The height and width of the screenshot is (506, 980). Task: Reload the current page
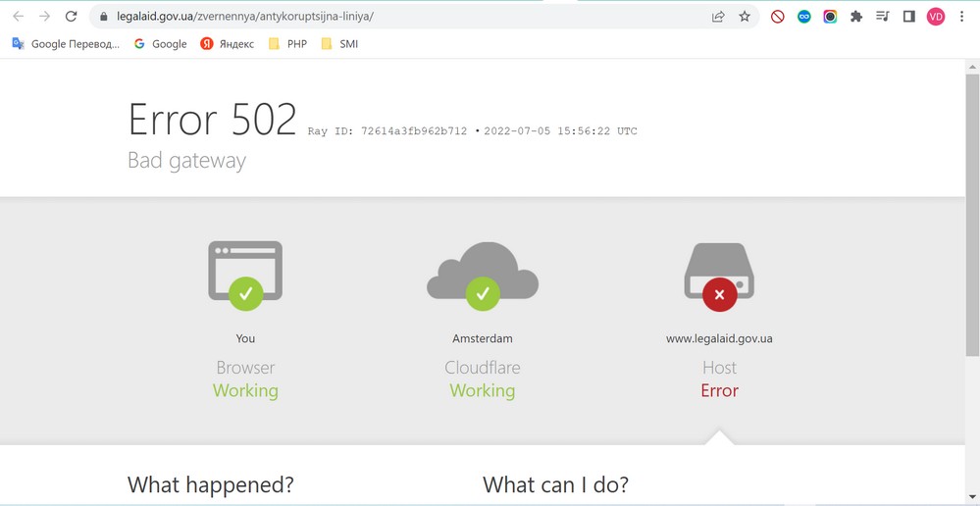[72, 17]
